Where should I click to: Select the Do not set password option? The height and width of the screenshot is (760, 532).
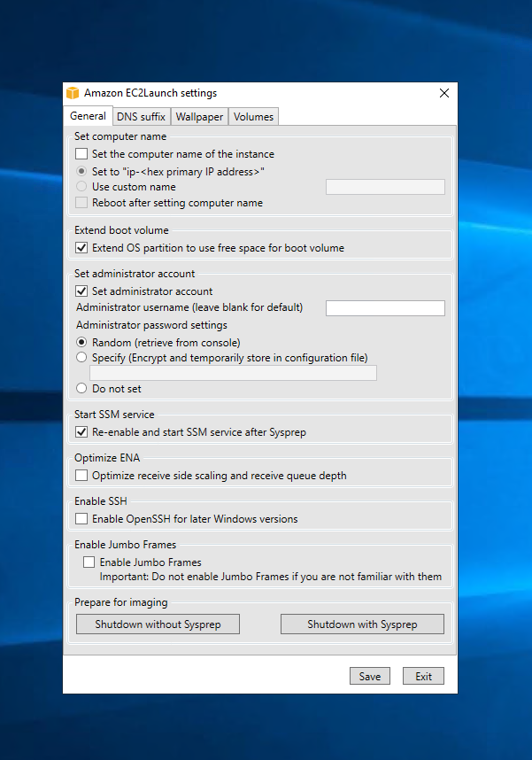81,389
